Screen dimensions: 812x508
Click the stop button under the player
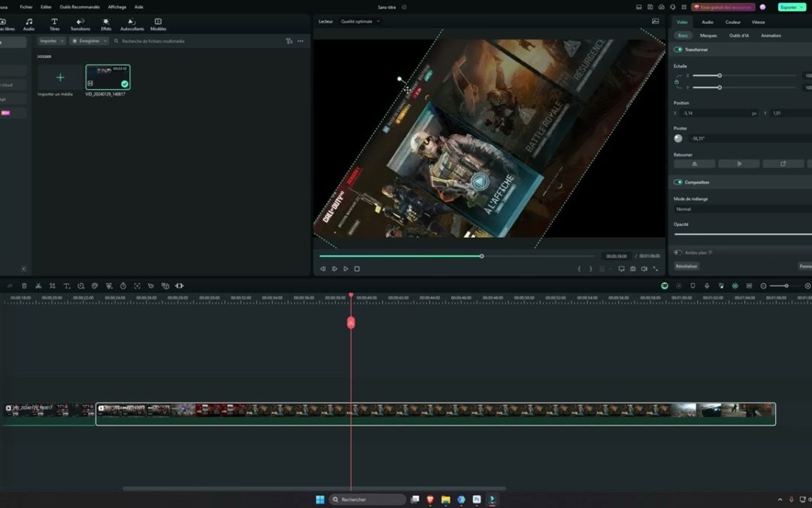coord(357,269)
